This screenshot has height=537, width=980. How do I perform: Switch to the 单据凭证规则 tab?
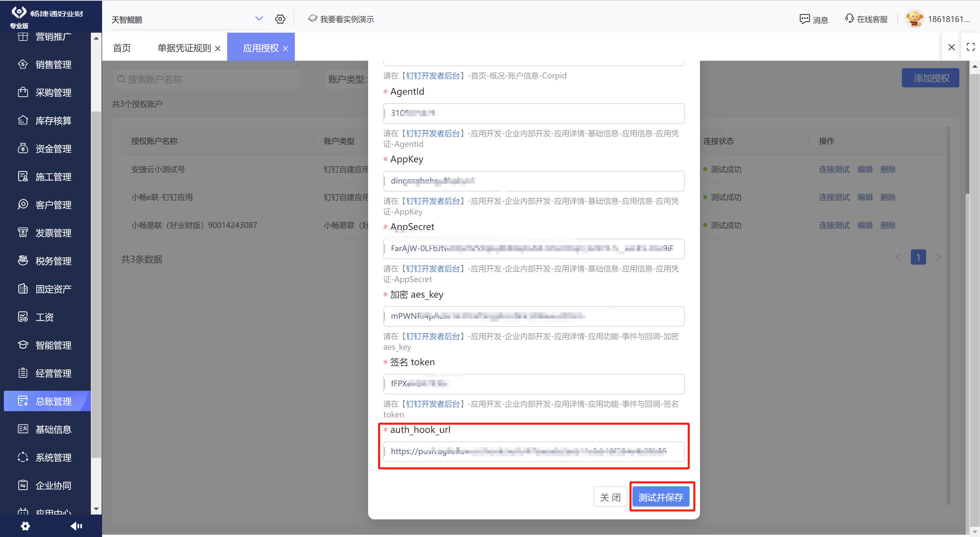click(184, 48)
